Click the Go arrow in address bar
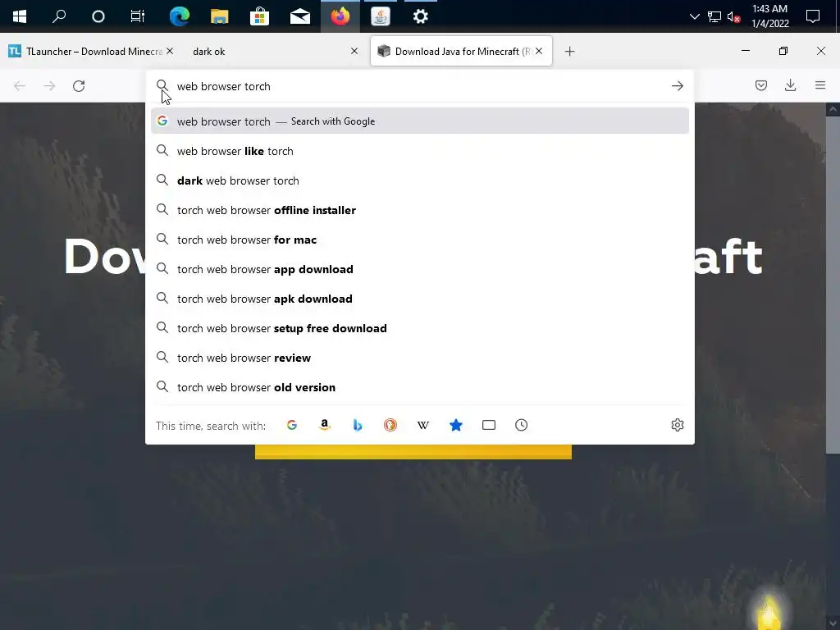This screenshot has height=630, width=840. [x=677, y=85]
